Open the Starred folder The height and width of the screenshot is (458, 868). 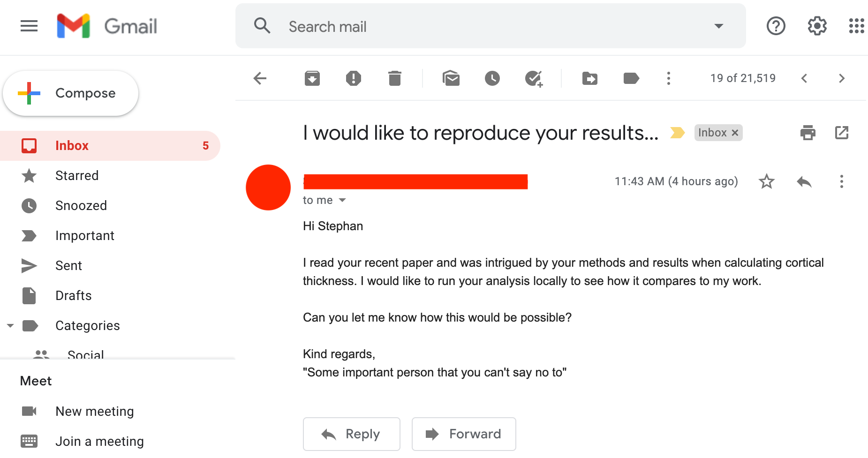(x=77, y=176)
